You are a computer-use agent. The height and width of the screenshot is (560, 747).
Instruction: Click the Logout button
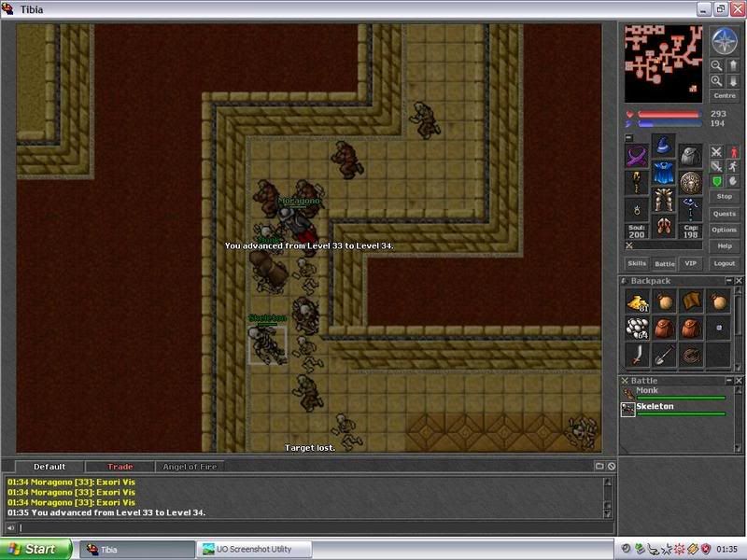(725, 263)
